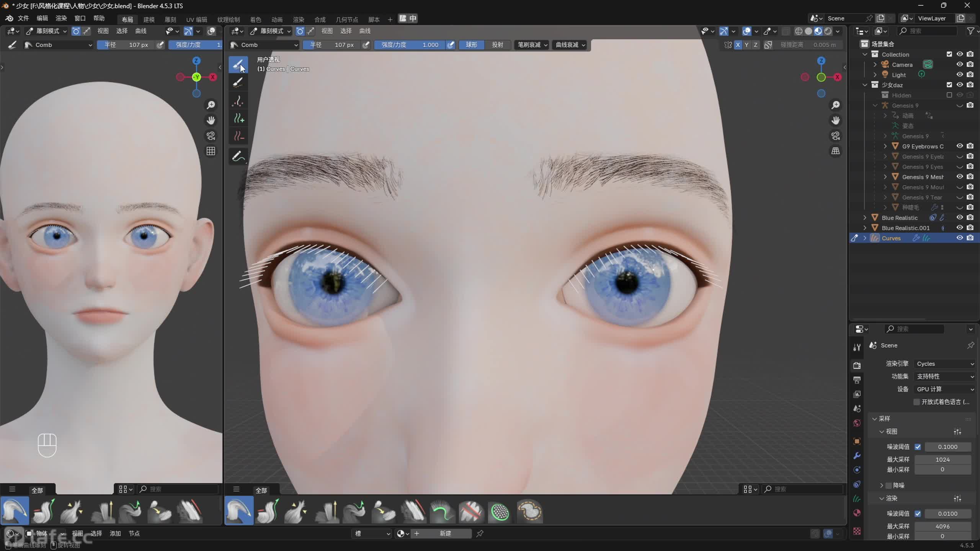Select the Puff brush thumbnail with dotted circle

point(500,512)
